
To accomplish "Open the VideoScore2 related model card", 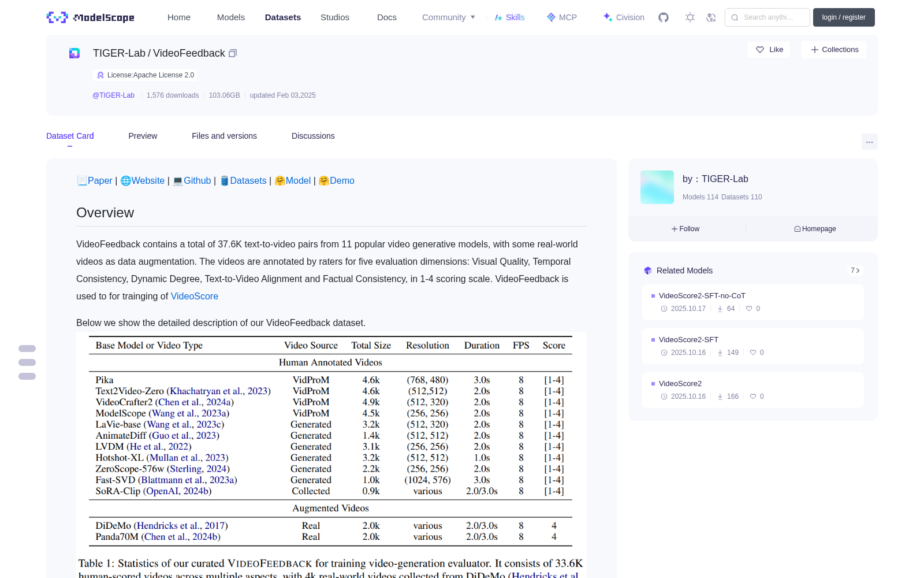I will tap(753, 390).
